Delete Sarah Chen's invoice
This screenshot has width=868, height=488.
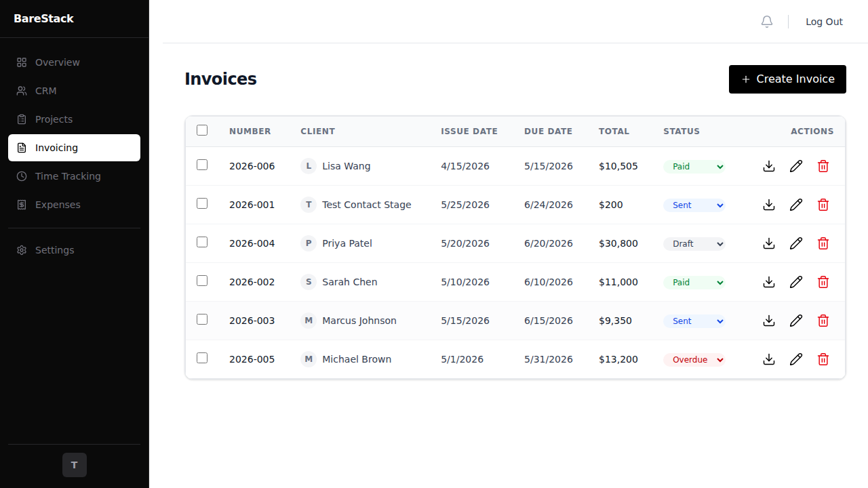tap(823, 282)
